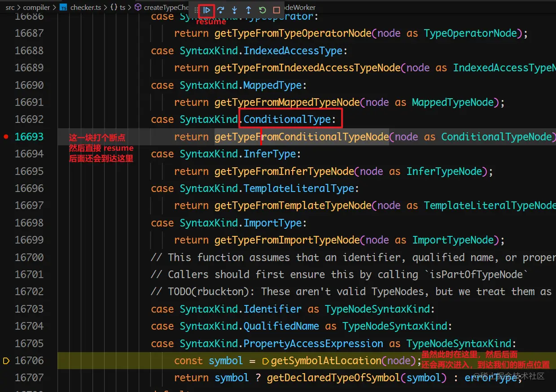This screenshot has width=556, height=392.
Task: Click getSymbolAtLocation on line 16706
Action: (326, 361)
